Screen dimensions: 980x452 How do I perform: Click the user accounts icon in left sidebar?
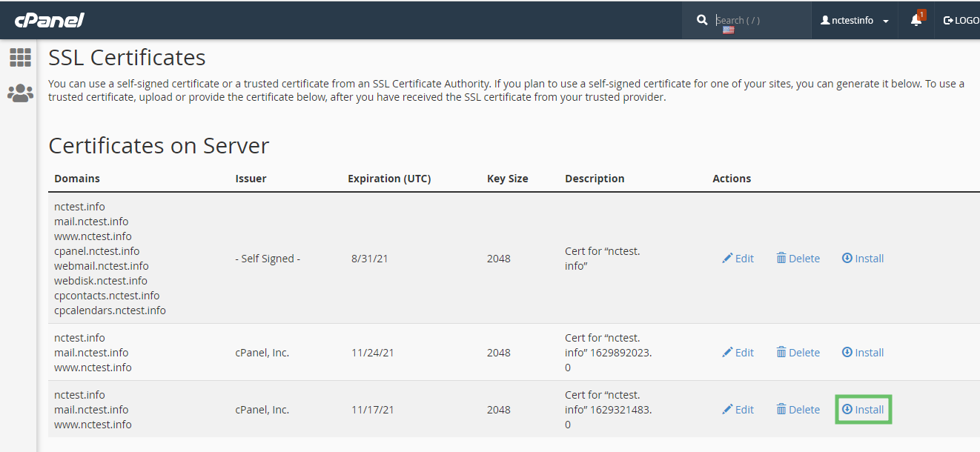tap(20, 93)
